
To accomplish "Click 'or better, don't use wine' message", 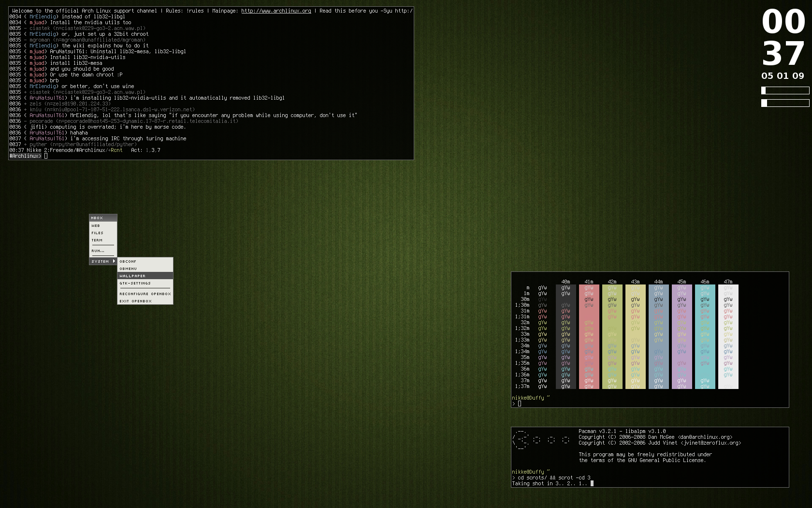I will click(x=98, y=86).
